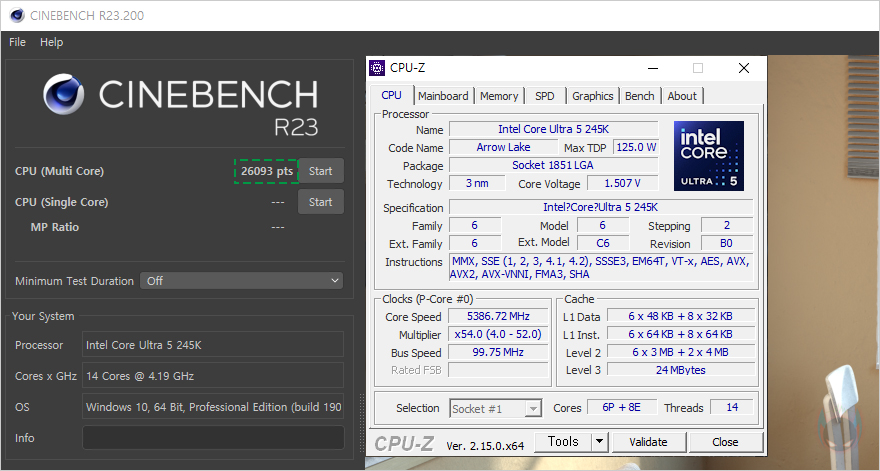The height and width of the screenshot is (471, 880).
Task: Click the OS field showing Windows 10
Action: click(x=213, y=406)
